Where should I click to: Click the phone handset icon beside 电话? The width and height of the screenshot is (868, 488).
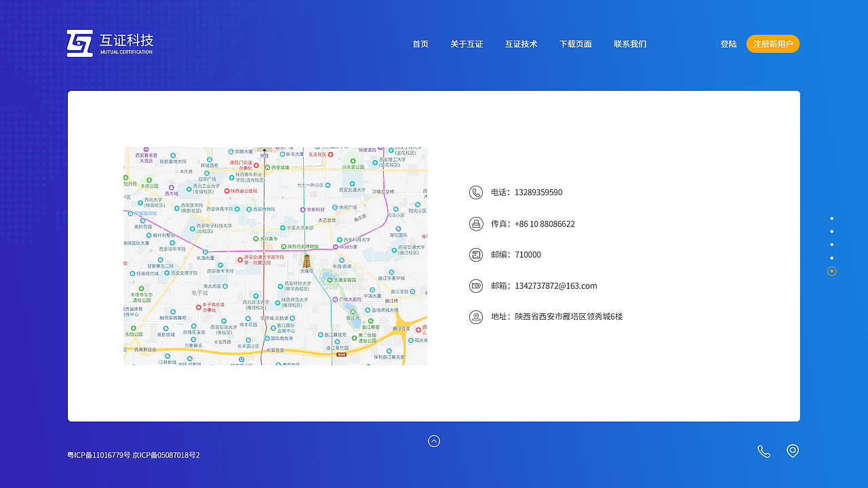475,192
